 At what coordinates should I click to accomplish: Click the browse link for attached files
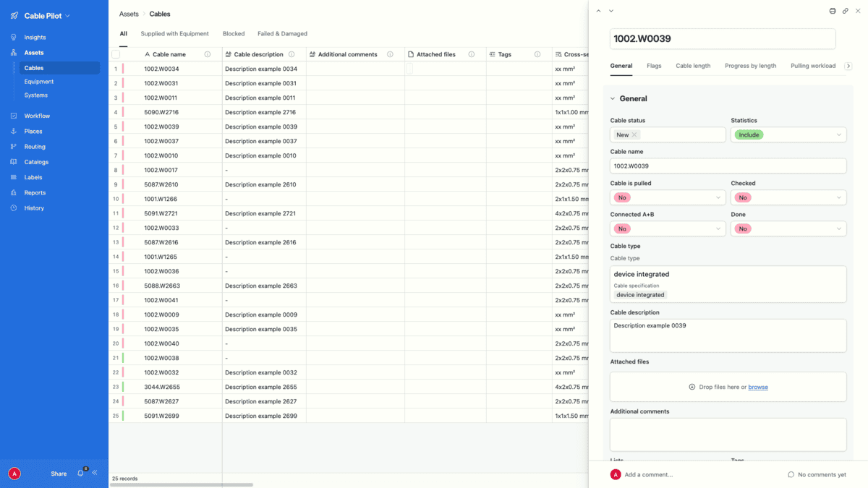point(758,387)
